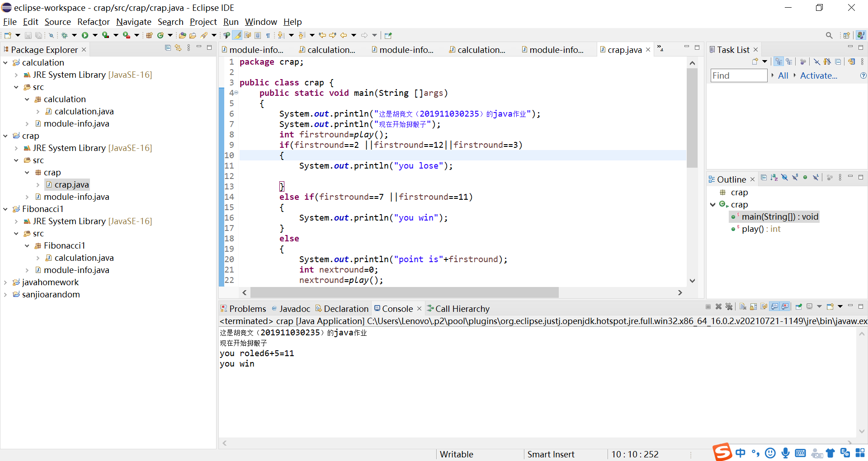Expand the sanjioarandom project

(x=5, y=295)
